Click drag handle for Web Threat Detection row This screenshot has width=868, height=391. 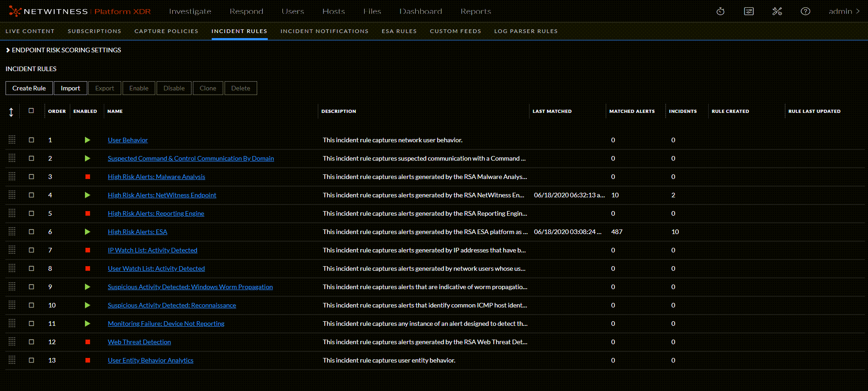(12, 342)
